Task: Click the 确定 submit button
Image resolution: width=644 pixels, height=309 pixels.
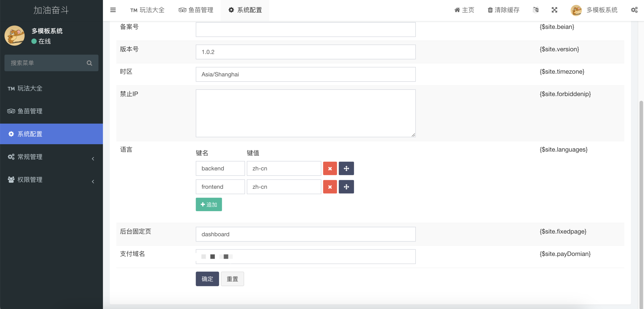Action: [207, 279]
